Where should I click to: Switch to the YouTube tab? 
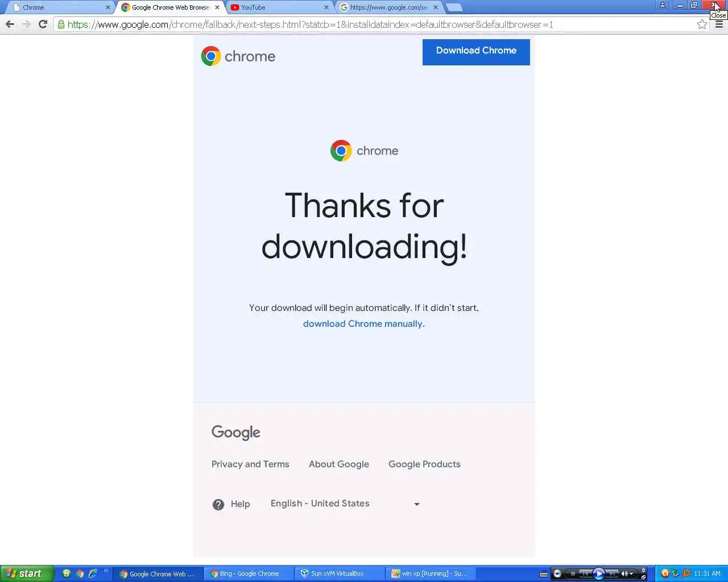[278, 7]
